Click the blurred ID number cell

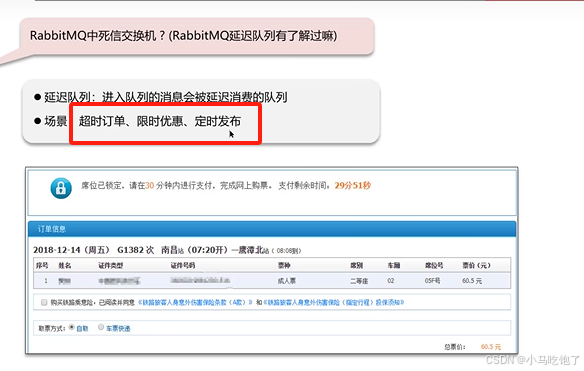click(x=200, y=280)
